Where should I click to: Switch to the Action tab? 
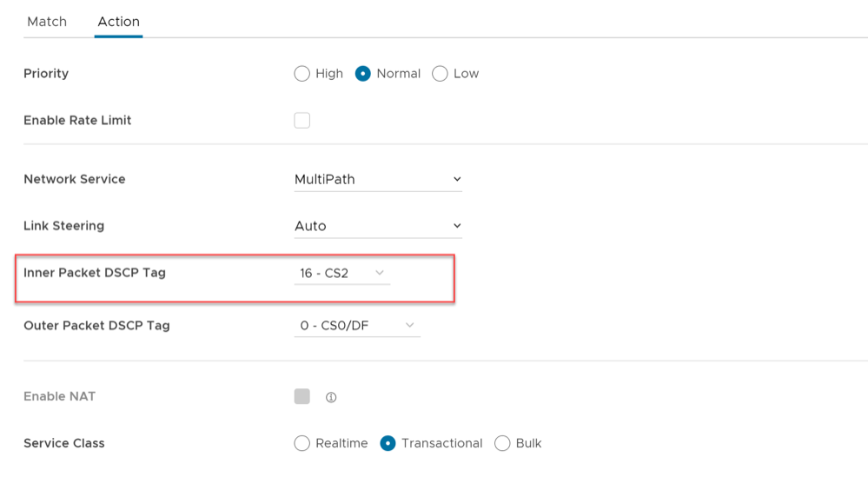pyautogui.click(x=118, y=22)
